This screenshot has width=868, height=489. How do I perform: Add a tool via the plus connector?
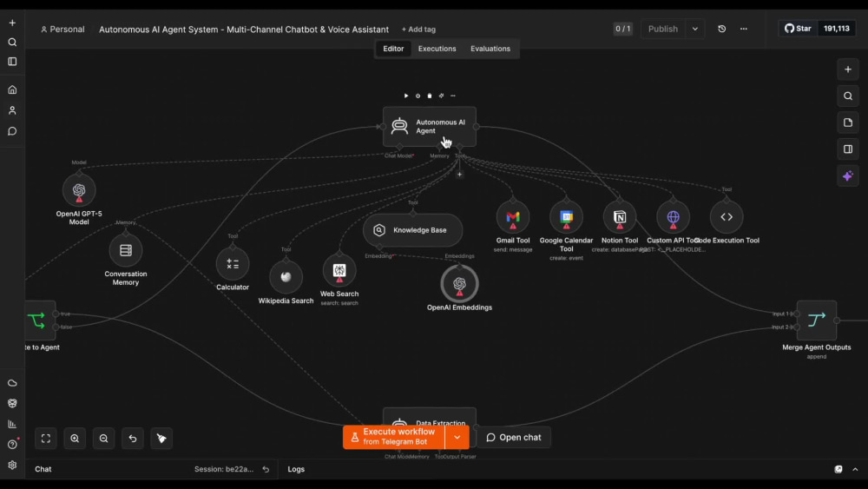click(459, 175)
